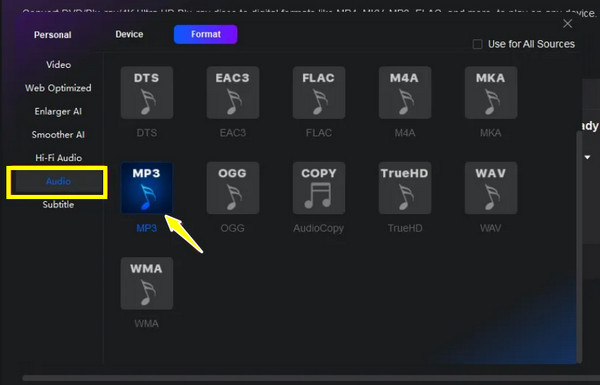This screenshot has width=600, height=385.
Task: Select the DTS audio format icon
Action: [147, 93]
